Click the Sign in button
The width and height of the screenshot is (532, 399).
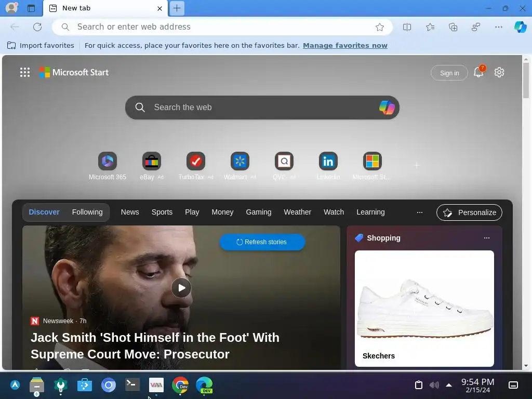tap(449, 73)
